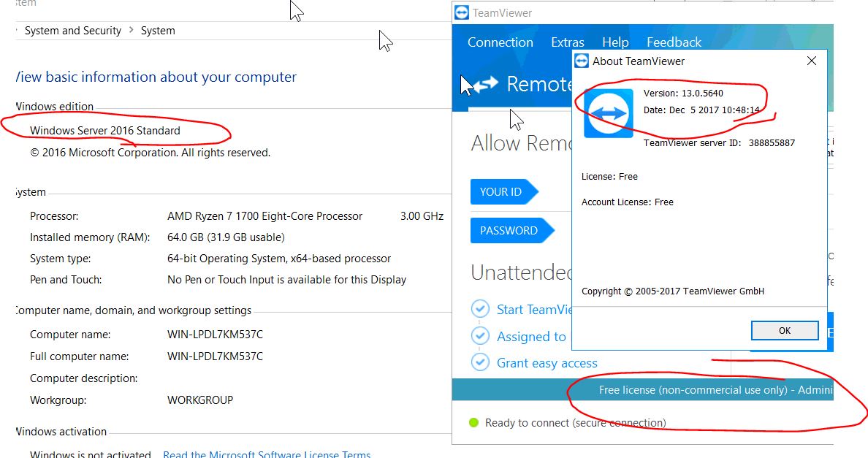Click Windows Server 2016 Standard text
This screenshot has height=458, width=868.
pyautogui.click(x=105, y=131)
